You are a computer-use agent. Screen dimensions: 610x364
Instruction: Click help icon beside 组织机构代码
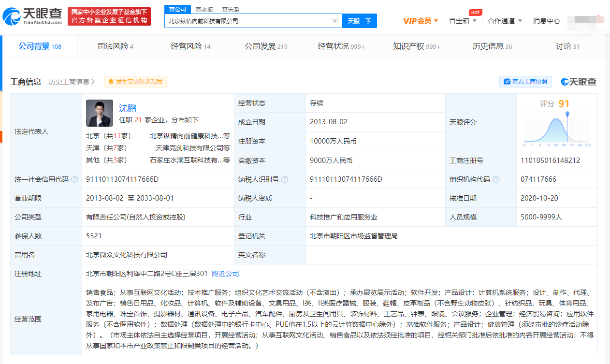(496, 179)
